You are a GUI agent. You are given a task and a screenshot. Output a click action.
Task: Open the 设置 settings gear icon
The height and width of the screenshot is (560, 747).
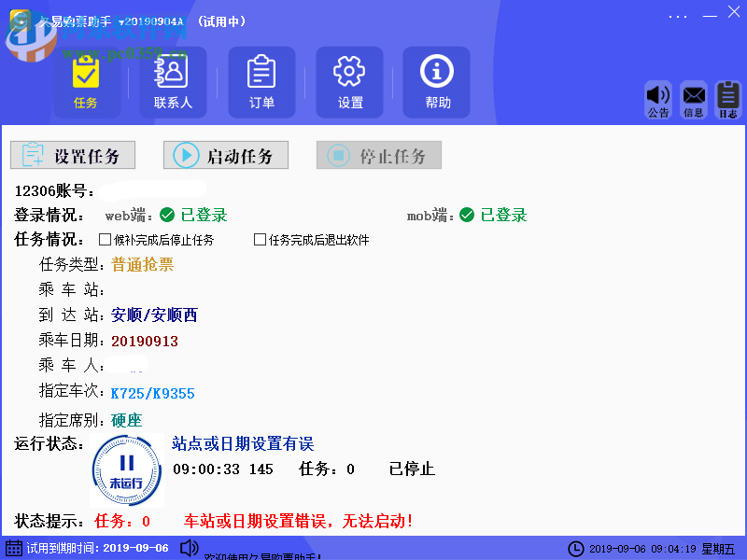tap(349, 82)
